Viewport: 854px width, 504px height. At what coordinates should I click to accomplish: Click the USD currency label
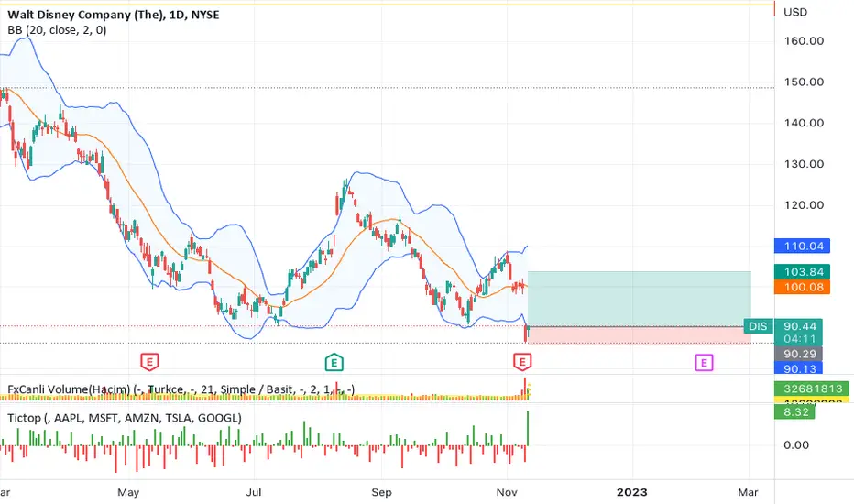[795, 13]
